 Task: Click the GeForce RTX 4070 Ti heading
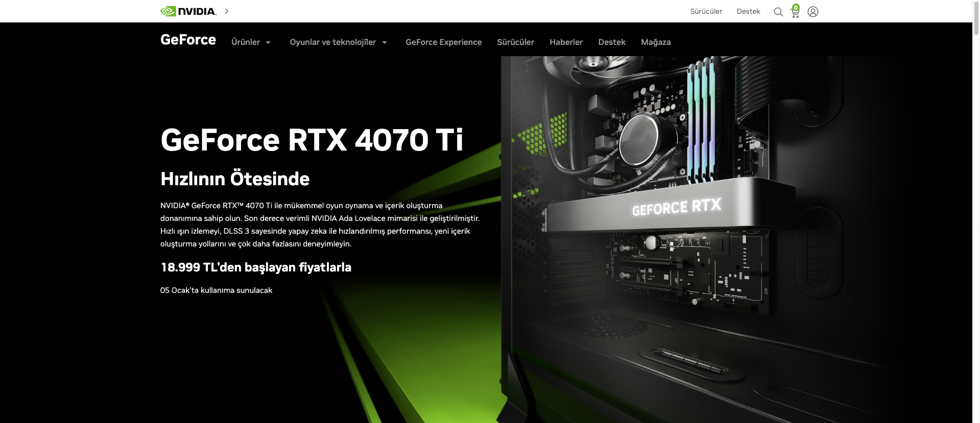coord(312,140)
